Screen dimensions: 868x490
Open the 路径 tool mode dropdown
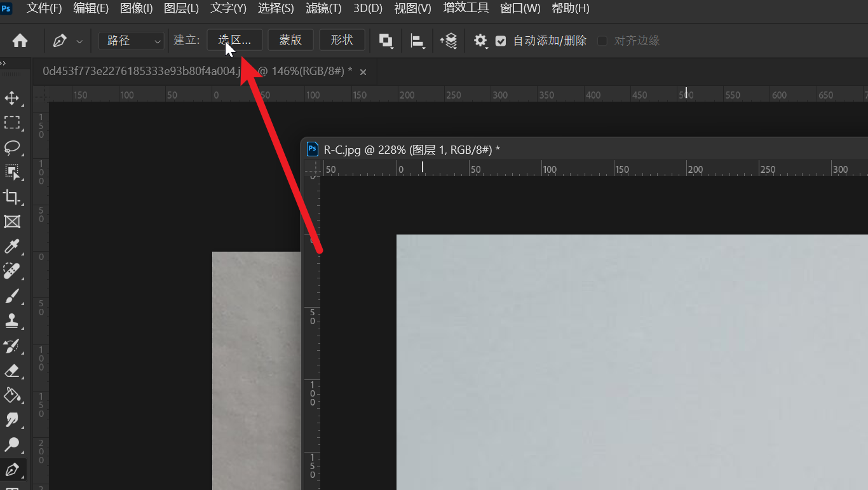click(132, 41)
